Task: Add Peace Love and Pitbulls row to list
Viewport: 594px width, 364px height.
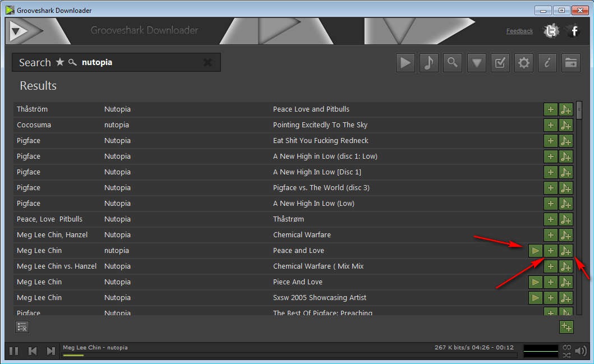Action: click(x=550, y=109)
